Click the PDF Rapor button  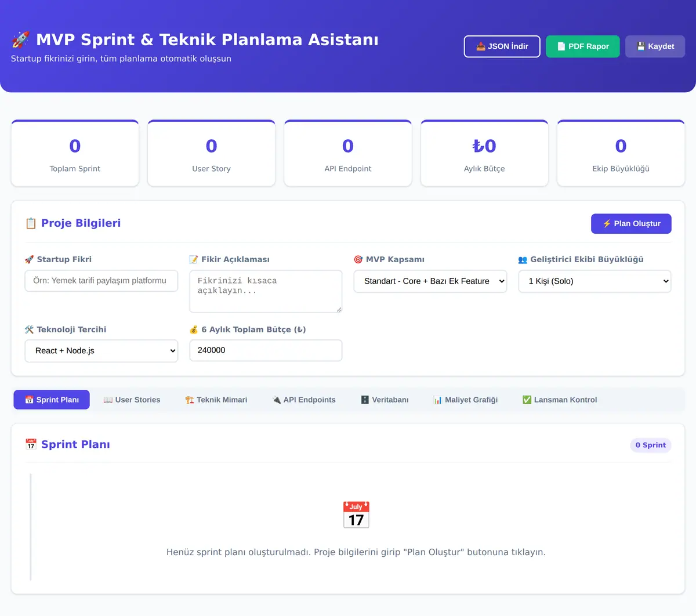point(583,46)
